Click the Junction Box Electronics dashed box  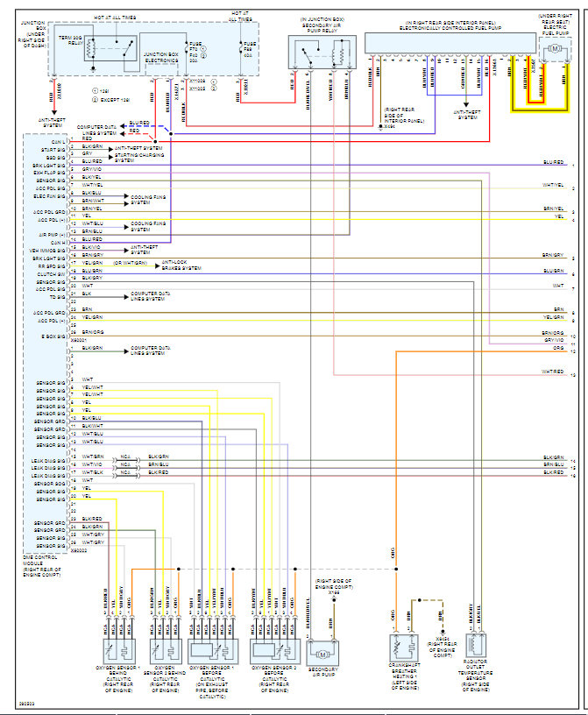click(x=161, y=69)
